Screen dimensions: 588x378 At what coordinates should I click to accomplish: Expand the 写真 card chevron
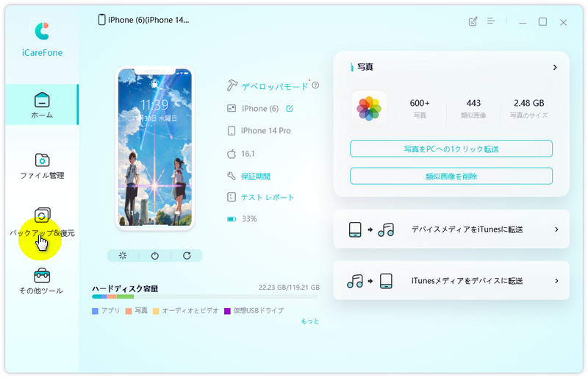pyautogui.click(x=555, y=68)
